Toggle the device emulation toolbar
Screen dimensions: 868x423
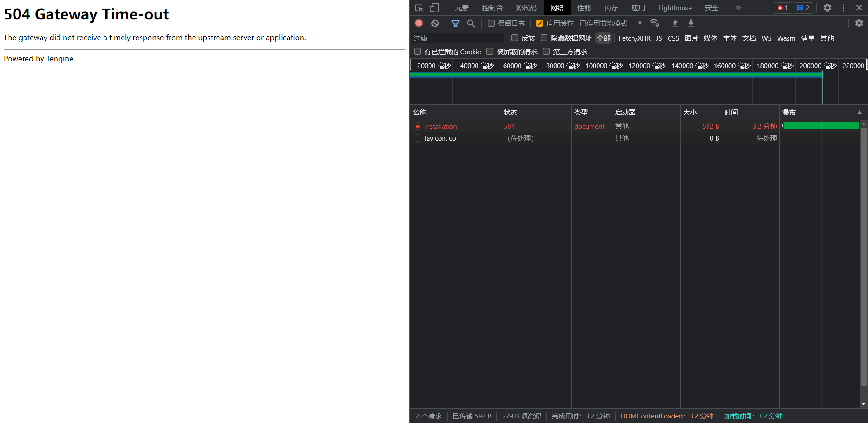[x=434, y=8]
